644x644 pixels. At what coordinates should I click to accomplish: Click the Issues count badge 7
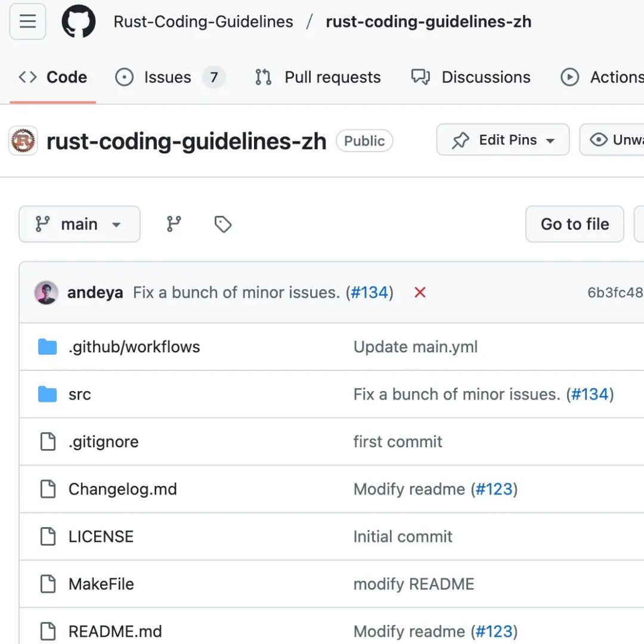tap(213, 77)
